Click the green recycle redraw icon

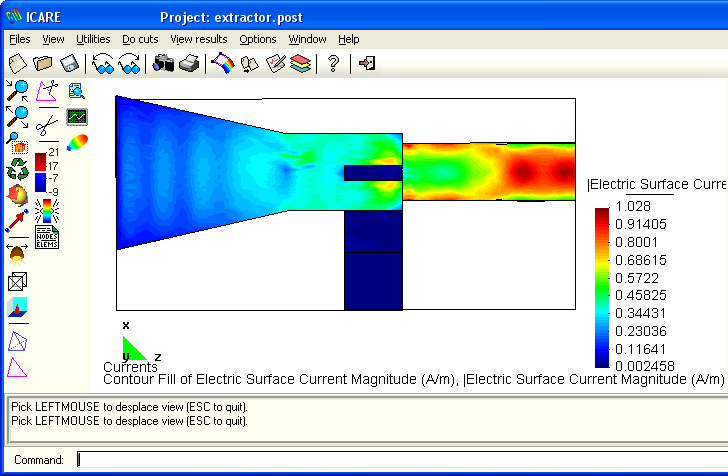click(17, 169)
